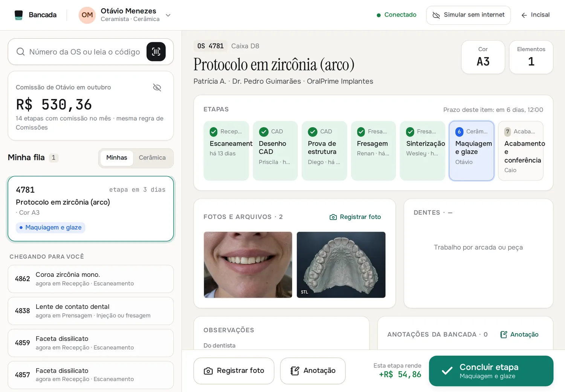565x392 pixels.
Task: Click the Prazo deste item deadline text
Action: pyautogui.click(x=493, y=110)
